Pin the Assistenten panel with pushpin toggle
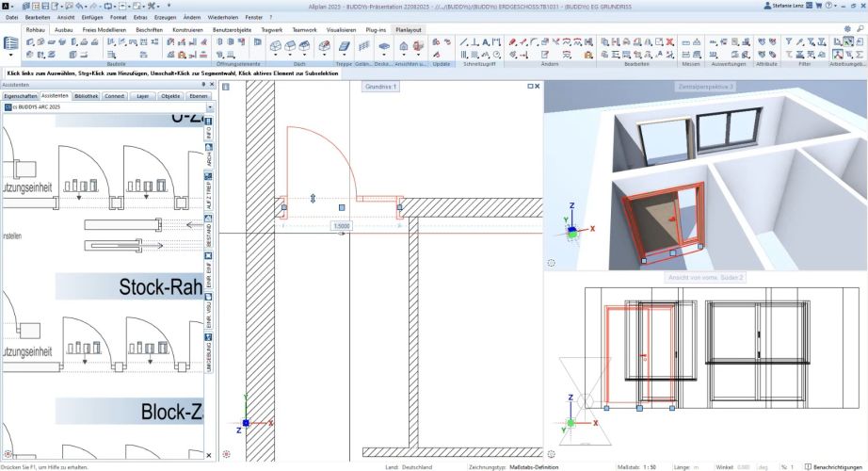 (x=205, y=84)
